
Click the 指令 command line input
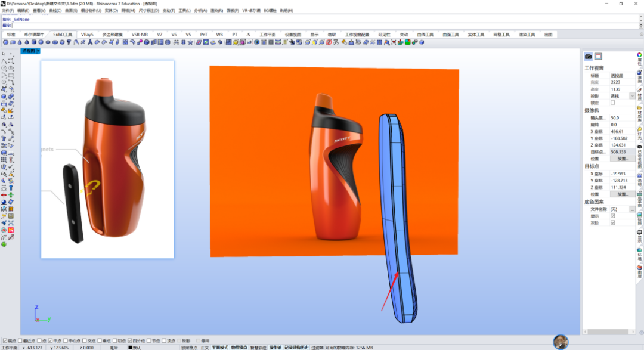coord(324,26)
